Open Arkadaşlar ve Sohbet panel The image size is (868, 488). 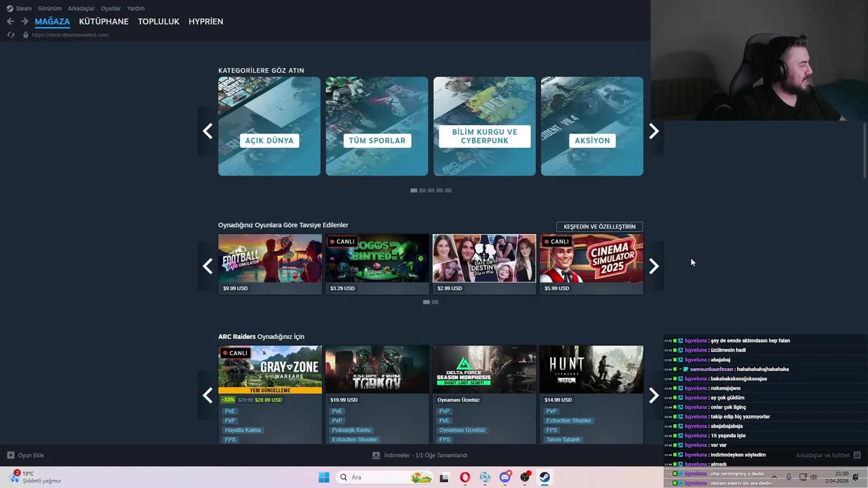click(x=828, y=455)
